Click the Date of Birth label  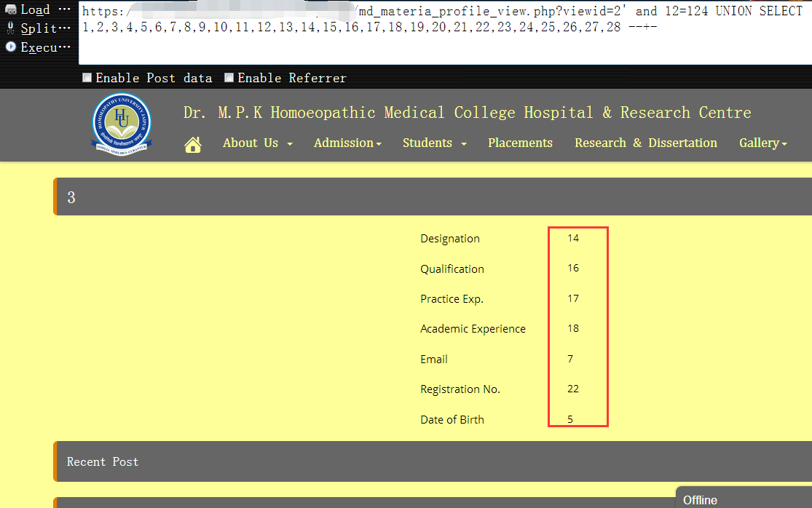click(452, 419)
